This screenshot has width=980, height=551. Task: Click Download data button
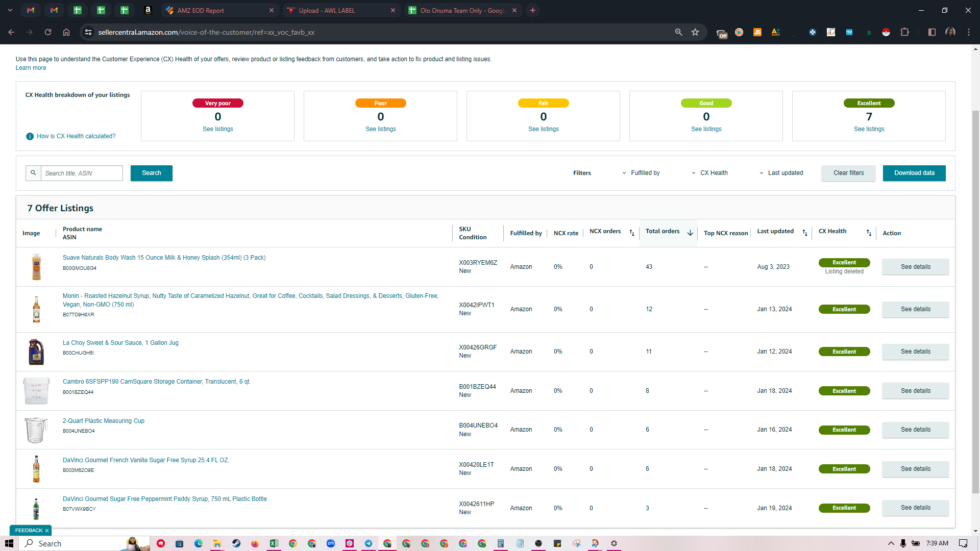point(914,173)
